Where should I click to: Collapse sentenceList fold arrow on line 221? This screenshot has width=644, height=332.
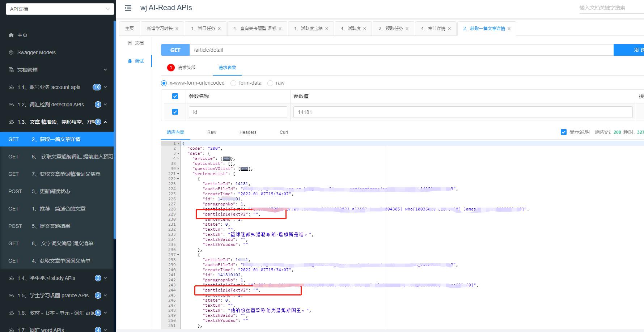point(178,174)
